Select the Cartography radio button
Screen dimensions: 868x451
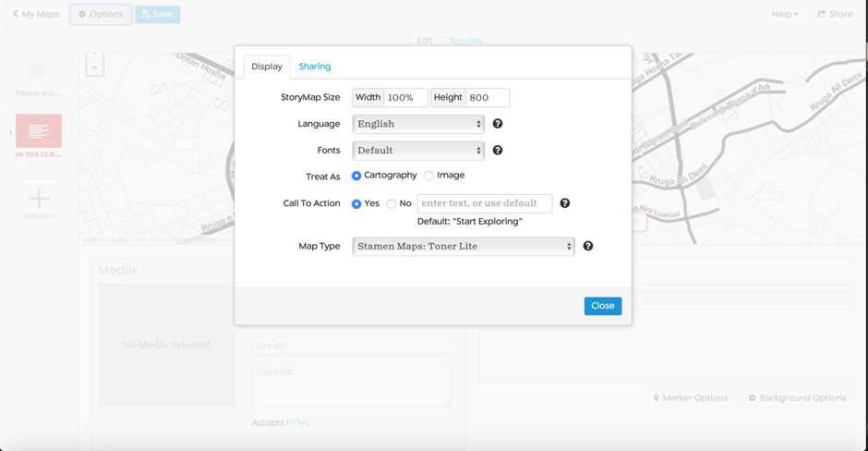(x=356, y=176)
